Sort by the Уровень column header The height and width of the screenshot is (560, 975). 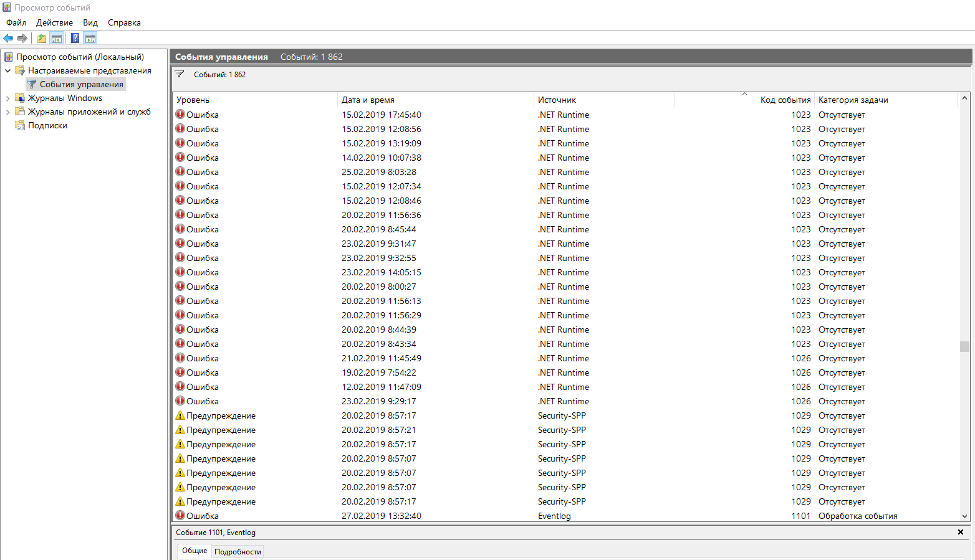[255, 100]
